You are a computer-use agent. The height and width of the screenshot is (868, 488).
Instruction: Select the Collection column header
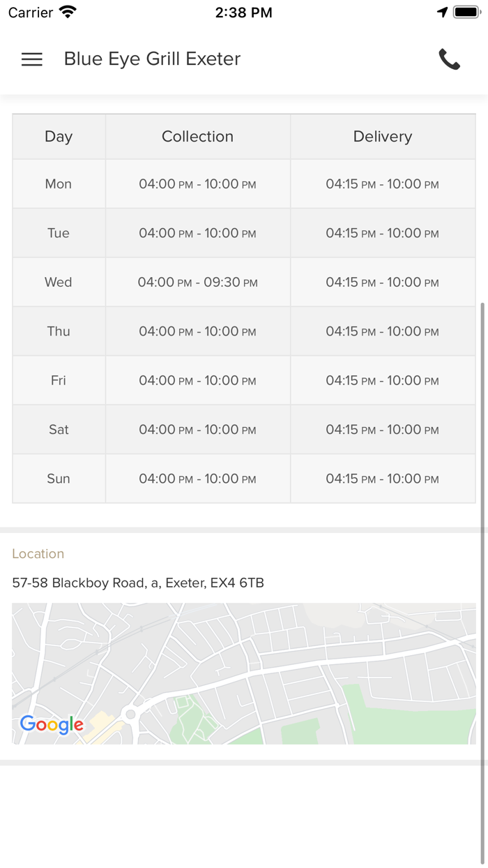[x=197, y=137]
